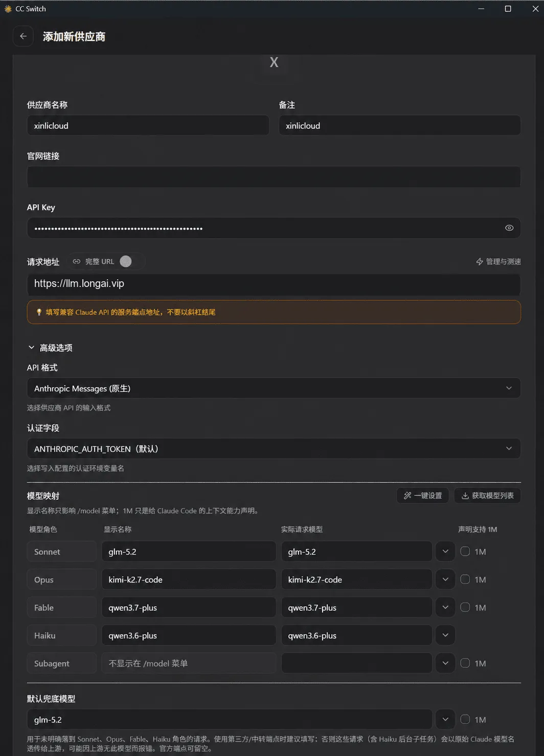Enable 1M checkbox for Fable
544x756 pixels.
pyautogui.click(x=465, y=607)
